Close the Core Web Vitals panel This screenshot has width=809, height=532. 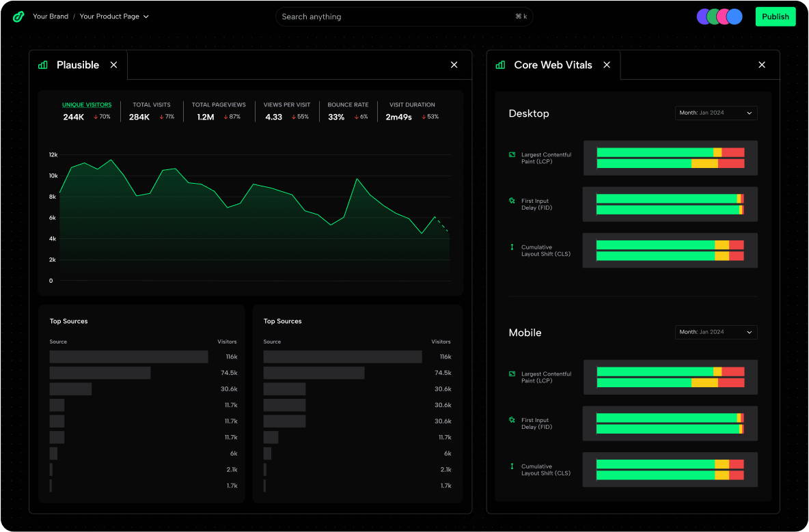[x=762, y=65]
